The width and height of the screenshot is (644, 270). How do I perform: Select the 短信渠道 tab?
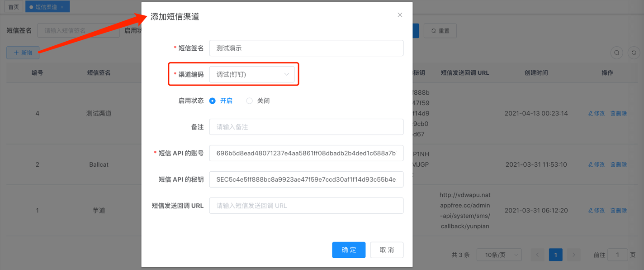pos(47,6)
